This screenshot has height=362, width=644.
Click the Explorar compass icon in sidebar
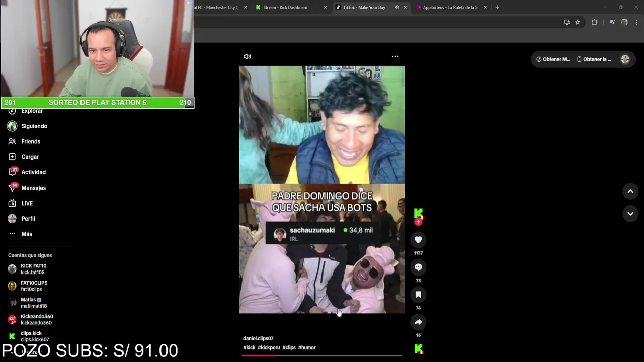point(12,111)
